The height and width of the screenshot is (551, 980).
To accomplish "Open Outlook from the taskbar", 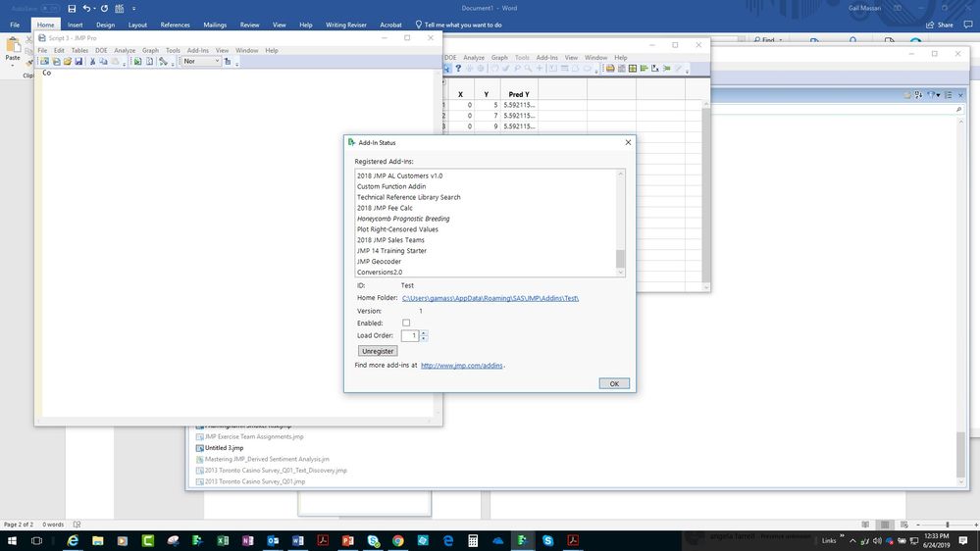I will pyautogui.click(x=273, y=540).
